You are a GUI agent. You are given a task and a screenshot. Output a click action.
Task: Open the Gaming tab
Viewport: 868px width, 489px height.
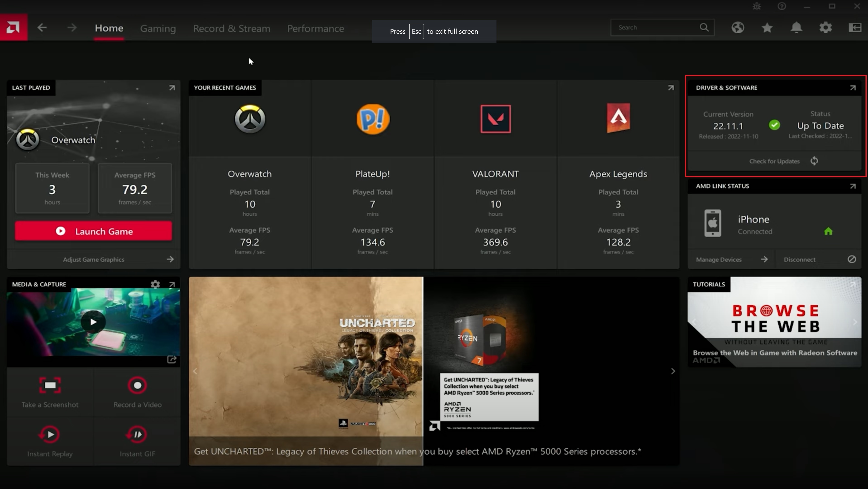click(158, 28)
